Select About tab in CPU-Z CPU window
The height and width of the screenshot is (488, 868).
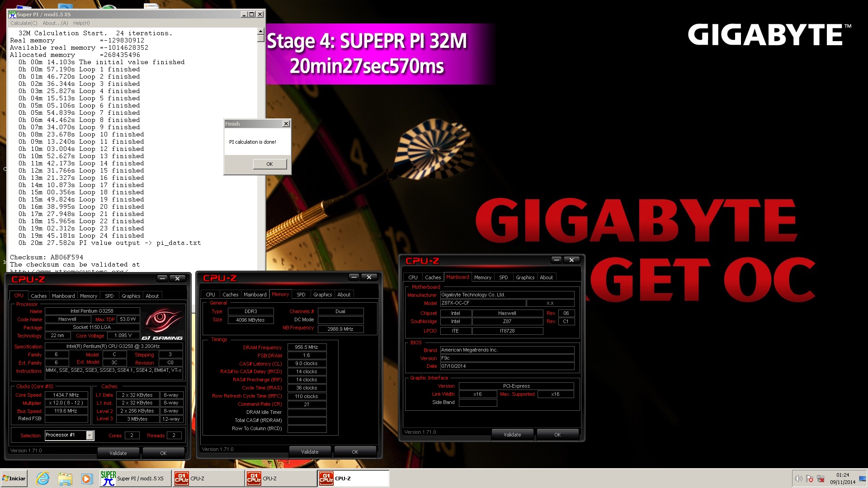pos(152,296)
